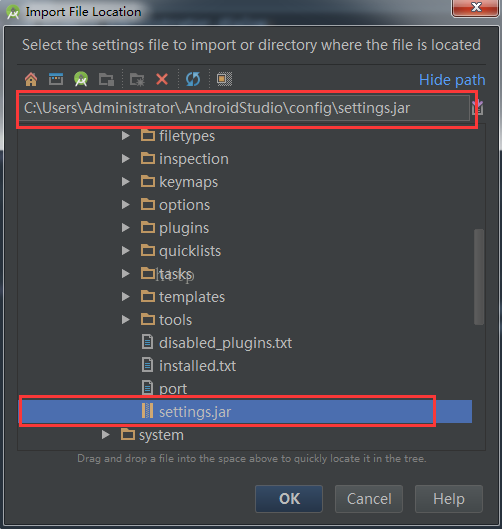Screen dimensions: 502x529
Task: Expand the system folder
Action: pos(106,435)
